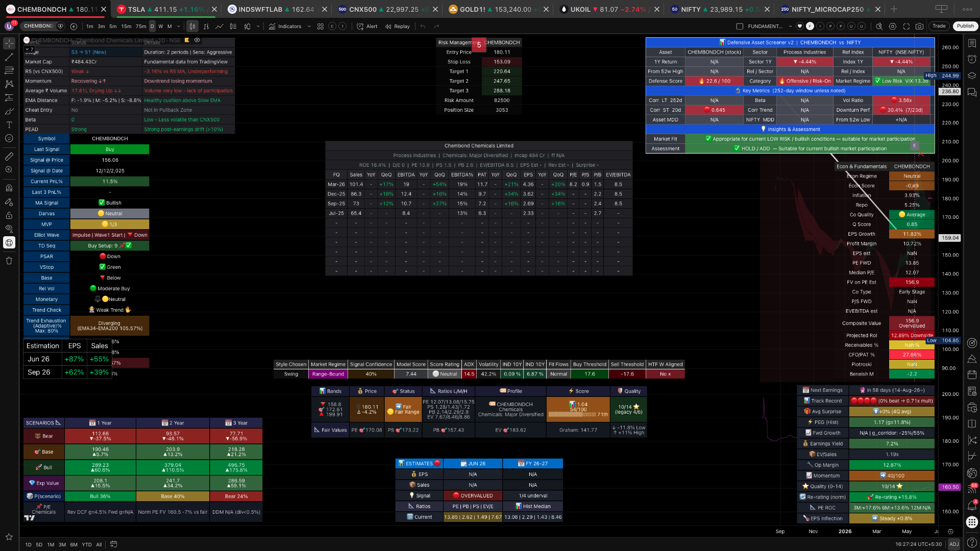This screenshot has width=980, height=551.
Task: Select the XABCD patterns tool
Action: [9, 84]
